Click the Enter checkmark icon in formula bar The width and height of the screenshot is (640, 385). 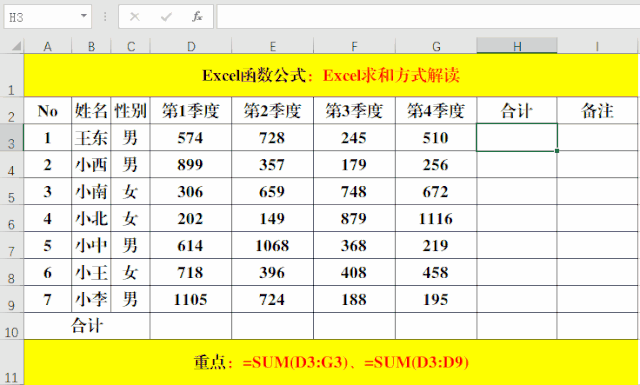click(x=166, y=17)
